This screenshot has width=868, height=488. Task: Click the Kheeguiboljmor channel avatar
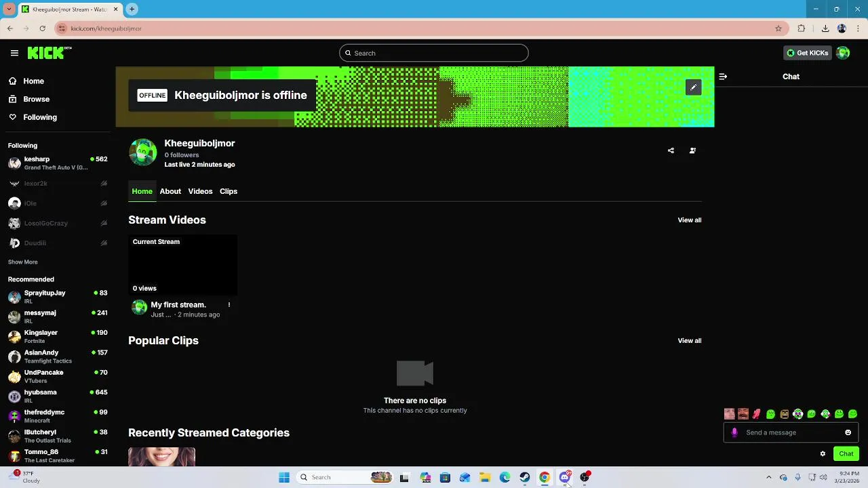pyautogui.click(x=142, y=152)
